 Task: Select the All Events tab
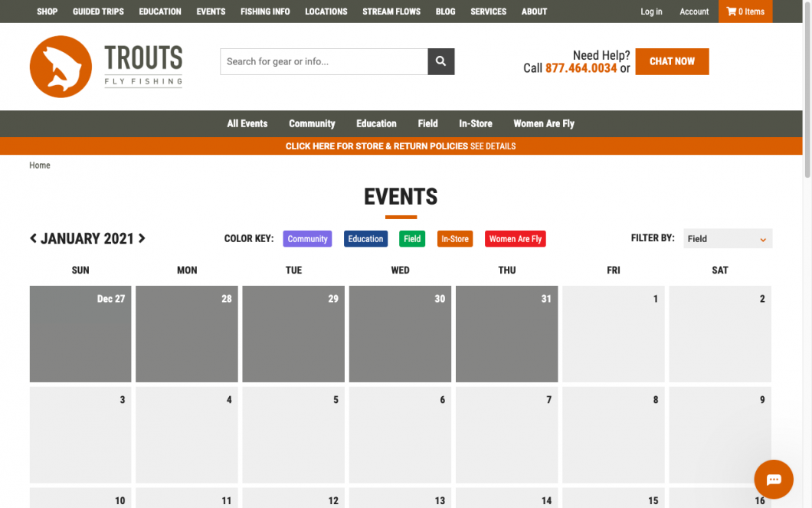(247, 124)
